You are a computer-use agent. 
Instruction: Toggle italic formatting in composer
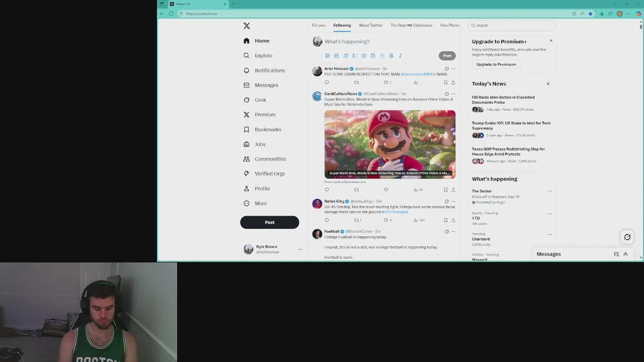400,56
